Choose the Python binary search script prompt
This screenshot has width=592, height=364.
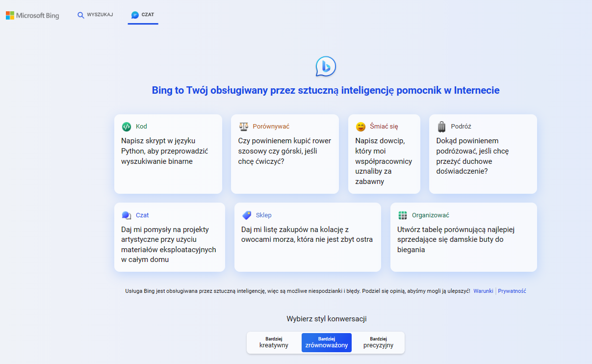pos(168,154)
